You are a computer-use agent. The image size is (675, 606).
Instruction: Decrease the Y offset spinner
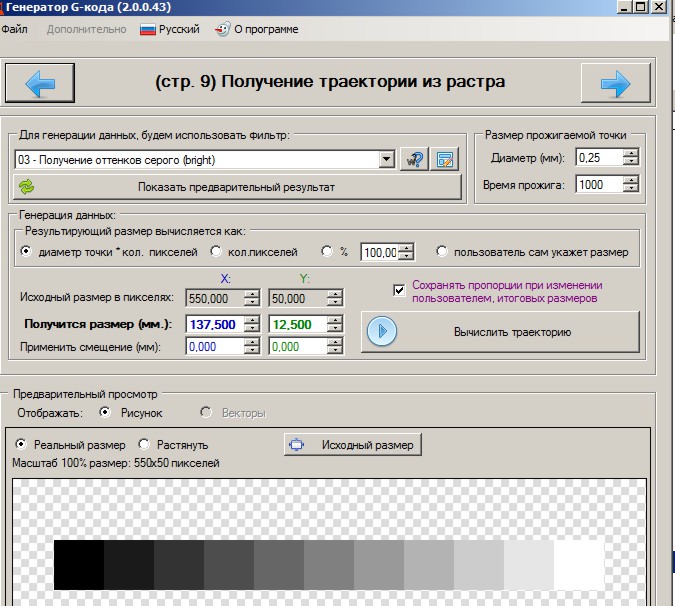[335, 350]
